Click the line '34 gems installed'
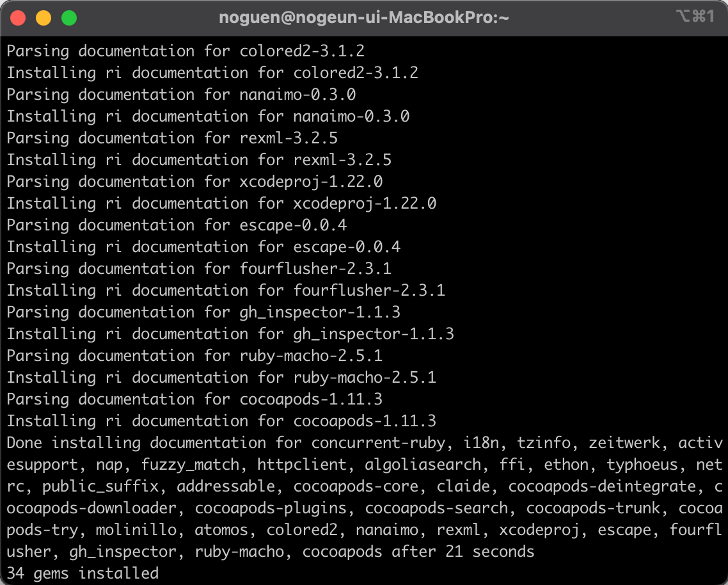 [x=83, y=573]
